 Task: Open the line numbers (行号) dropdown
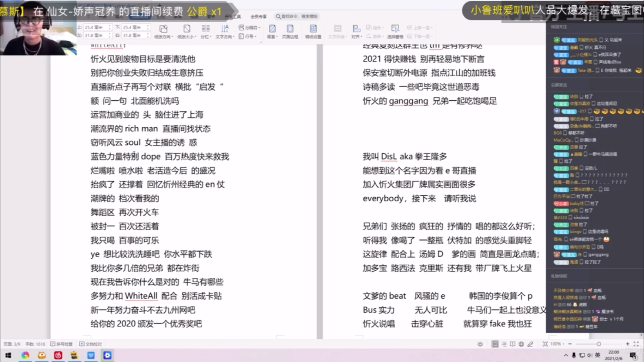[x=248, y=36]
